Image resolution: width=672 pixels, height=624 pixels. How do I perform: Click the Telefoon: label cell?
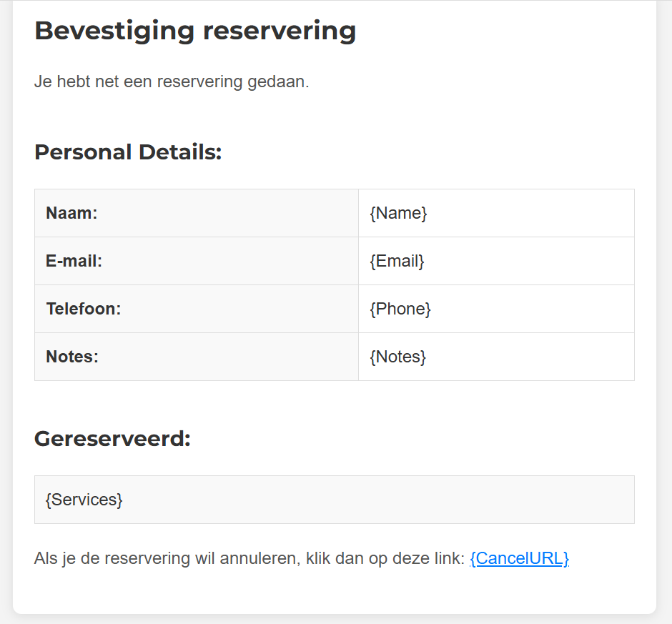pos(197,309)
